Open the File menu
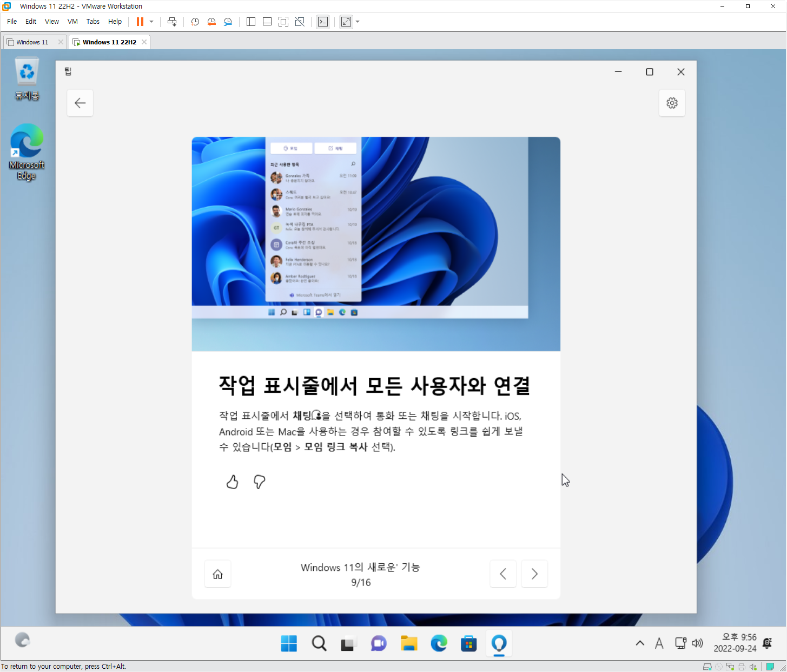 pos(12,22)
